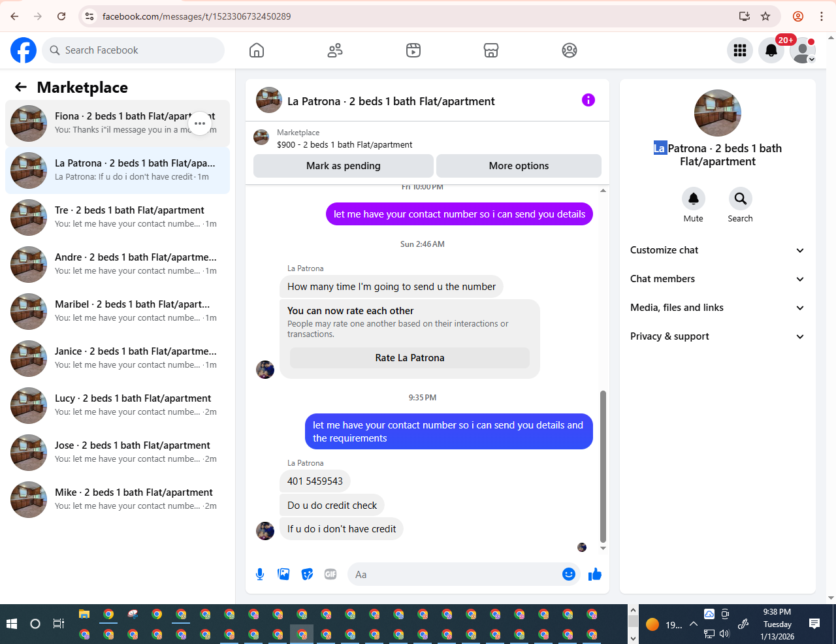The image size is (836, 644).
Task: Open the account profile avatar menu
Action: pyautogui.click(x=803, y=50)
